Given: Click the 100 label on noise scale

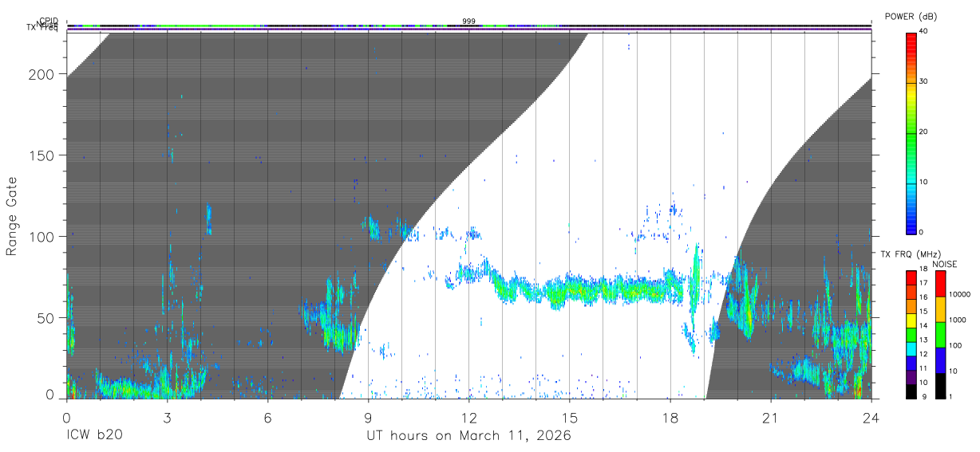Looking at the screenshot, I should pos(956,345).
